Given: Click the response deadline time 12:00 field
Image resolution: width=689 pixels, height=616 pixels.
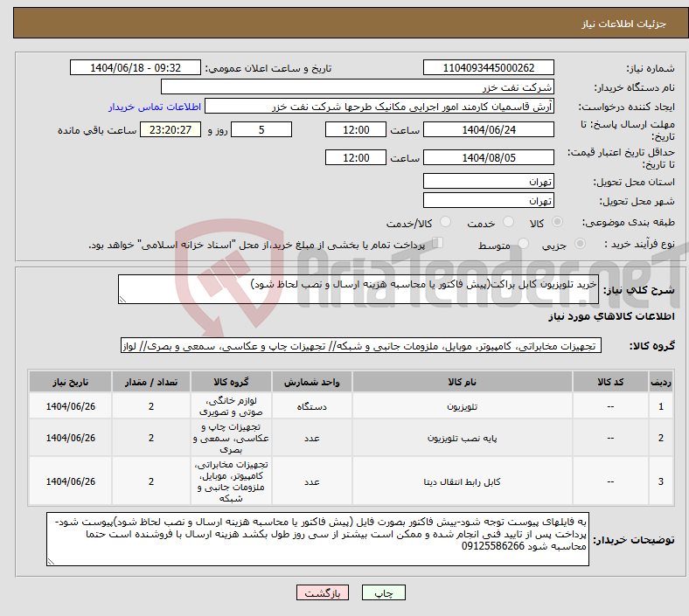Looking at the screenshot, I should click(356, 130).
